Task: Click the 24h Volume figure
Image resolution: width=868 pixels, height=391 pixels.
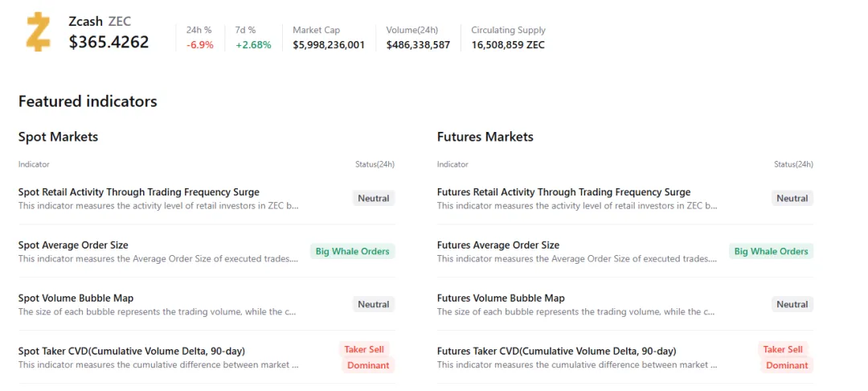Action: 418,45
